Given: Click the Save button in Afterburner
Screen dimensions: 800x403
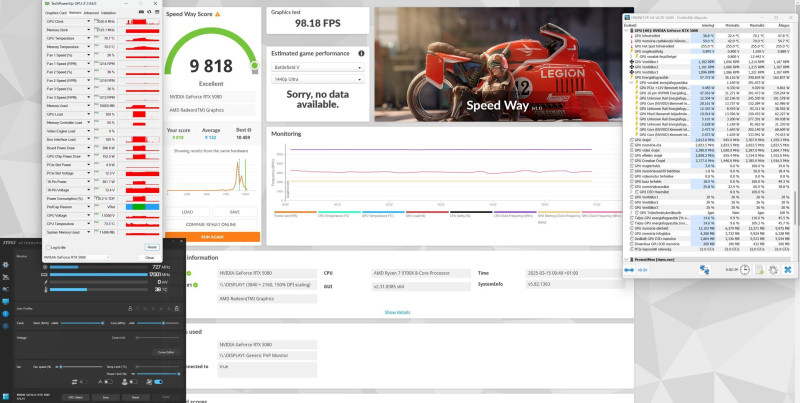Looking at the screenshot, I should click(106, 397).
